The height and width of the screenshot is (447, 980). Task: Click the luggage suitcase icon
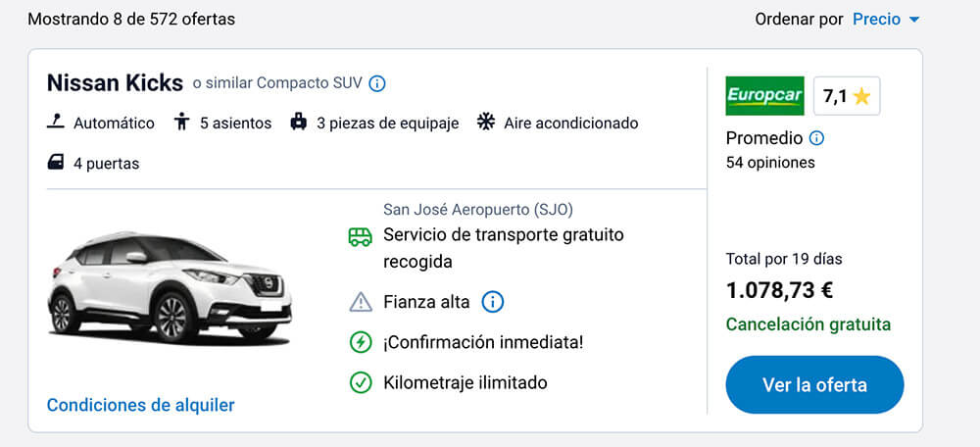click(x=298, y=123)
